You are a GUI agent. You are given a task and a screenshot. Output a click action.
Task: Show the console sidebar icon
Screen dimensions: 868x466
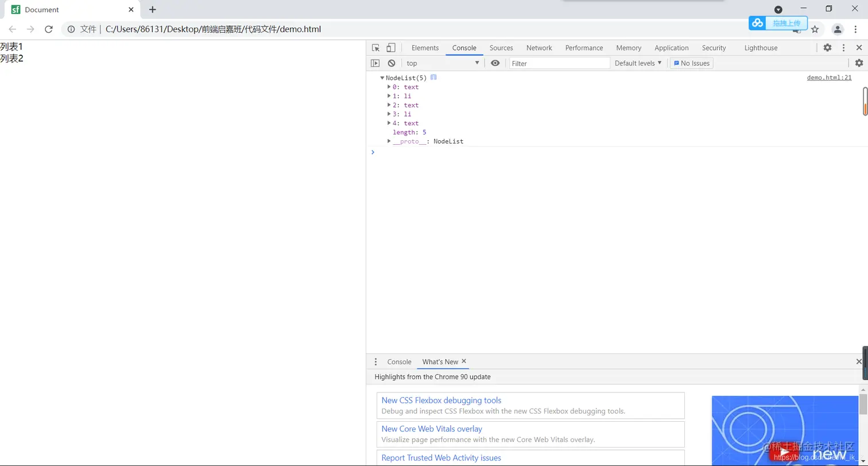(x=375, y=63)
